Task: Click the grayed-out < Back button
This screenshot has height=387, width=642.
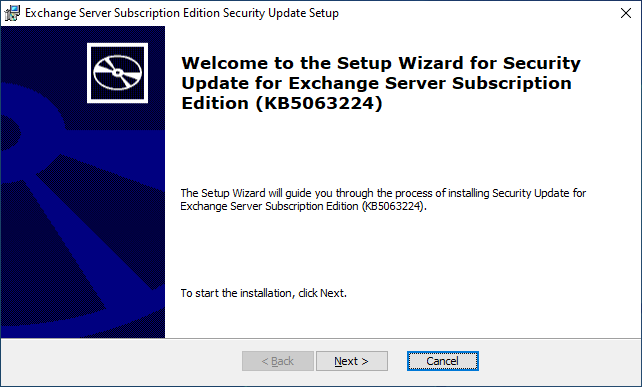Action: 278,361
